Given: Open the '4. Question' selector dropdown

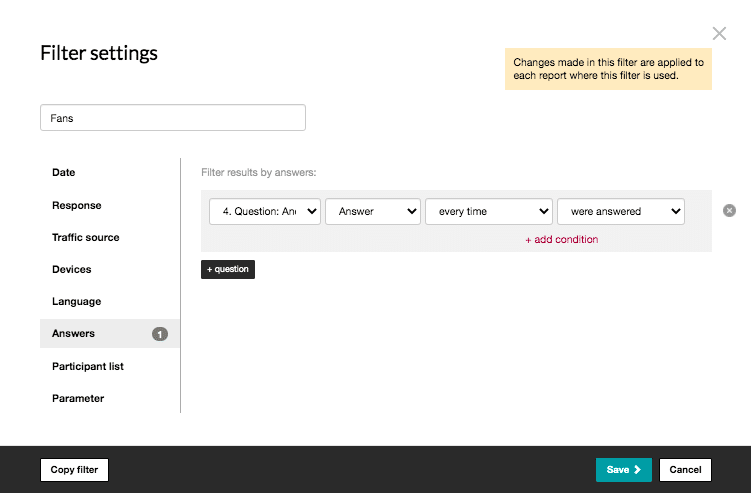Looking at the screenshot, I should (x=265, y=211).
